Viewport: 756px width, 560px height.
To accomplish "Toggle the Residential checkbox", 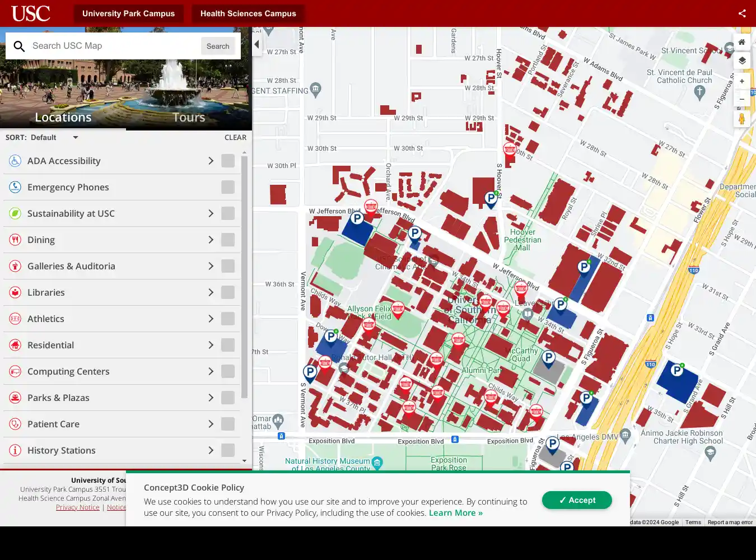I will tap(228, 345).
